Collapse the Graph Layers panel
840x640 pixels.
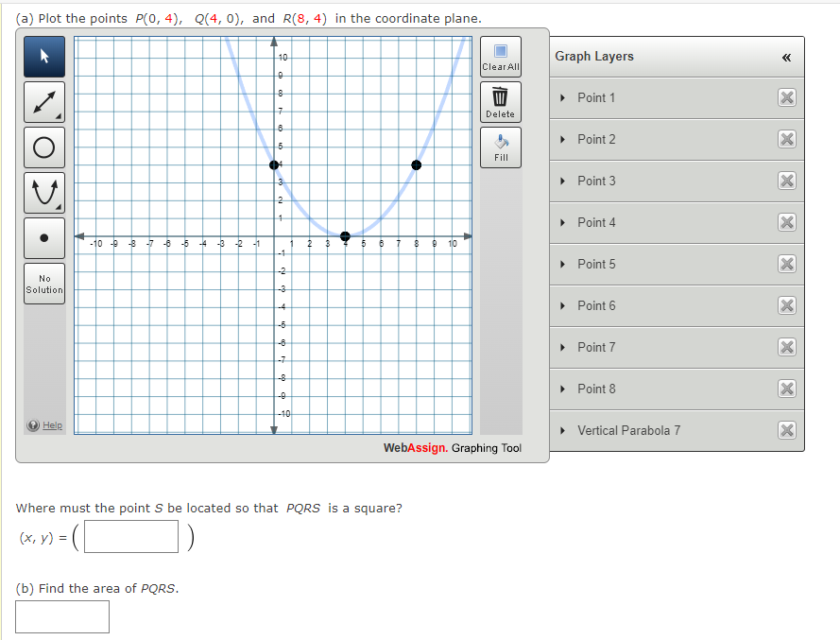pyautogui.click(x=786, y=58)
